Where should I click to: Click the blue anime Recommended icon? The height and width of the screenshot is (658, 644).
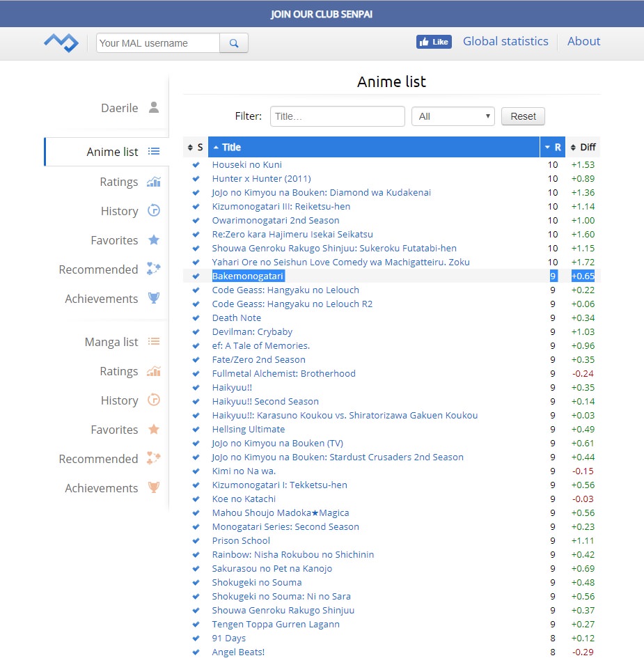[x=154, y=269]
